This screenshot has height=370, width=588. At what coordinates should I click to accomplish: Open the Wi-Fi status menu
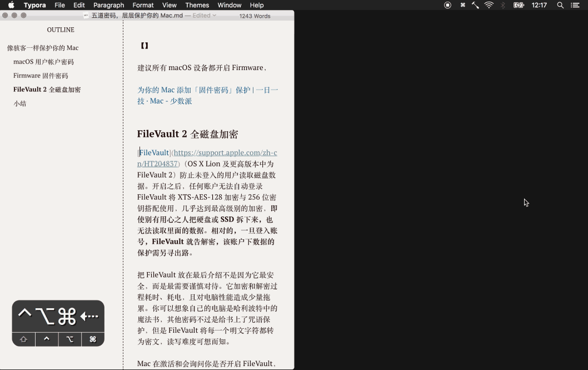click(x=489, y=5)
